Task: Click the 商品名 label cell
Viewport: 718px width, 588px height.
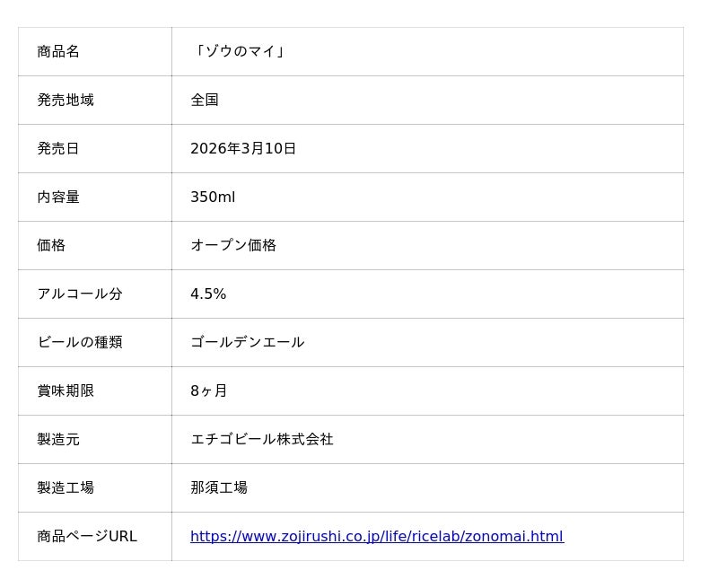Action: 58,51
